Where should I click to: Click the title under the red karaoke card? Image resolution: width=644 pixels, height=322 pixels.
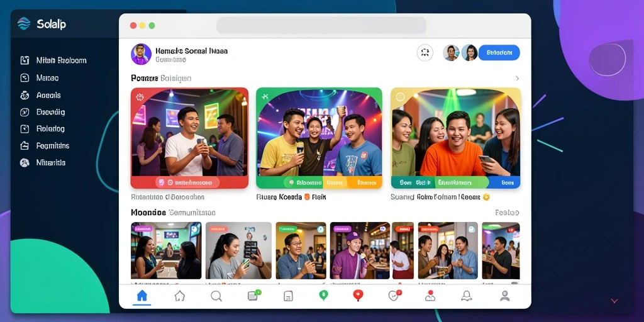coord(167,197)
